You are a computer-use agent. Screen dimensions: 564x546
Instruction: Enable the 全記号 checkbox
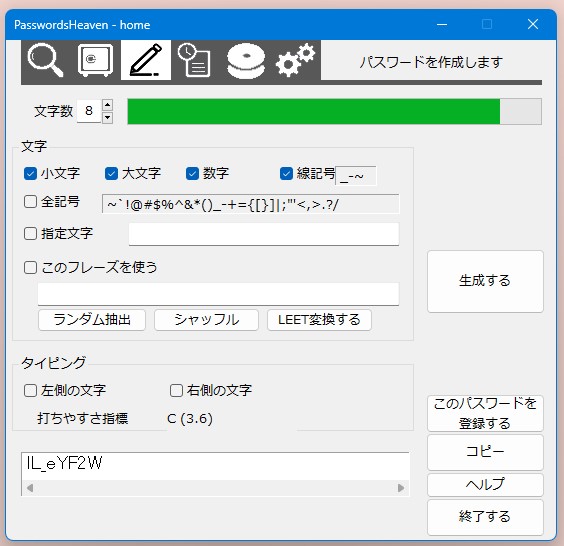31,201
